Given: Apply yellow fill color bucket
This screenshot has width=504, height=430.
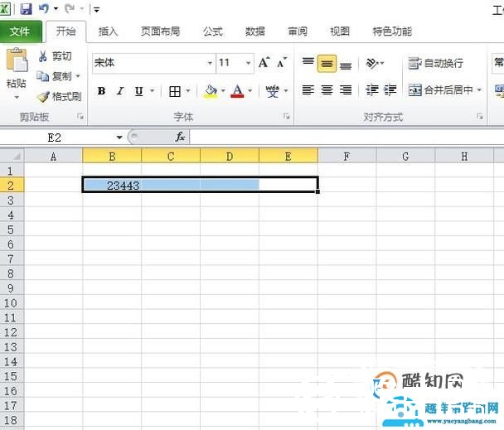Looking at the screenshot, I should click(x=211, y=91).
